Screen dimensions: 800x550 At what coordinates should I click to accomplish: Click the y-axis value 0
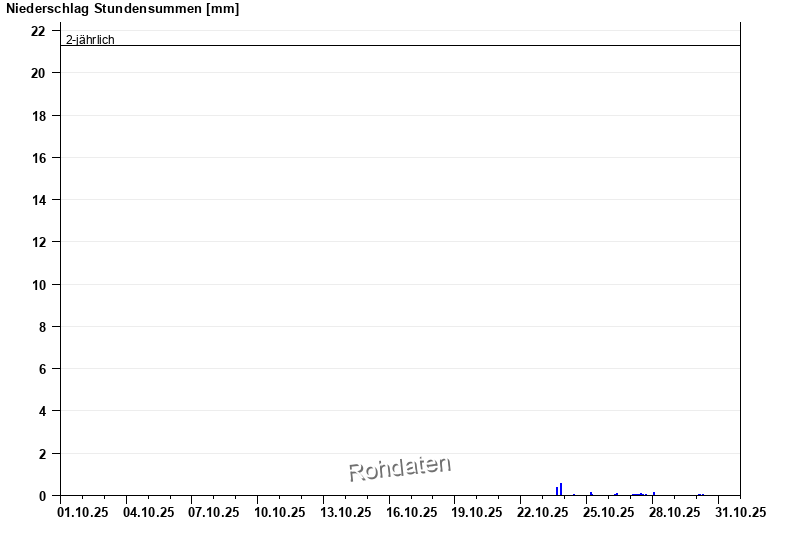pos(42,496)
